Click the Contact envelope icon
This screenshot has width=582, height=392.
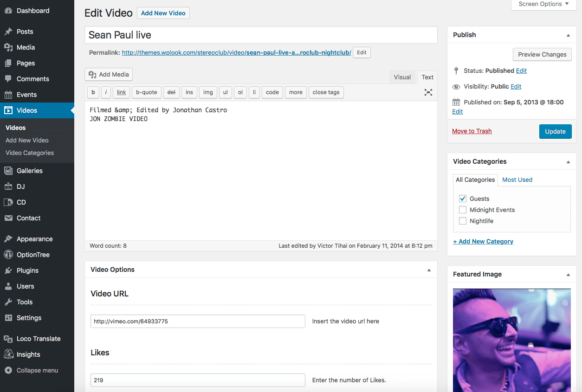(8, 218)
